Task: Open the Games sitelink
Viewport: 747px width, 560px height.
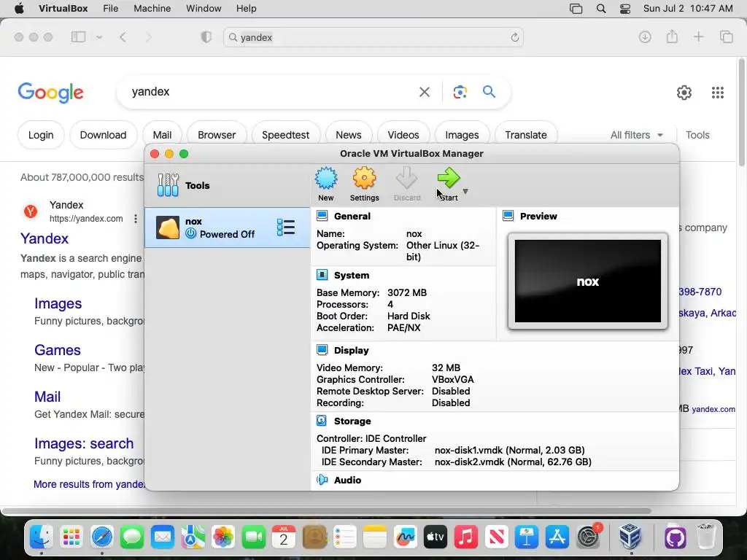Action: [57, 350]
